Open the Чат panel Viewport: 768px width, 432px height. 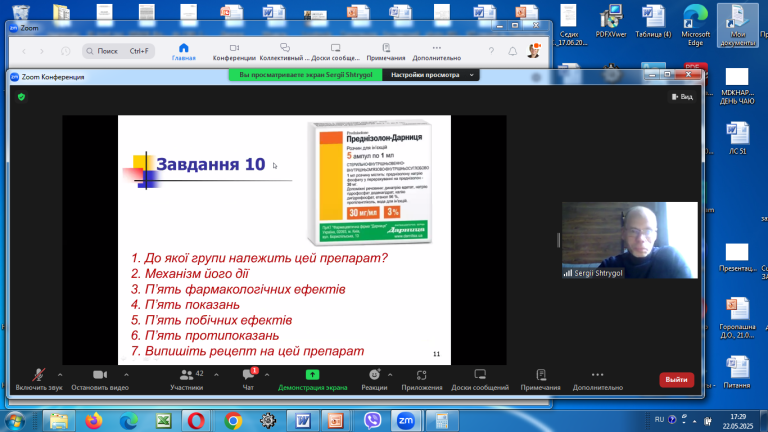(x=248, y=380)
